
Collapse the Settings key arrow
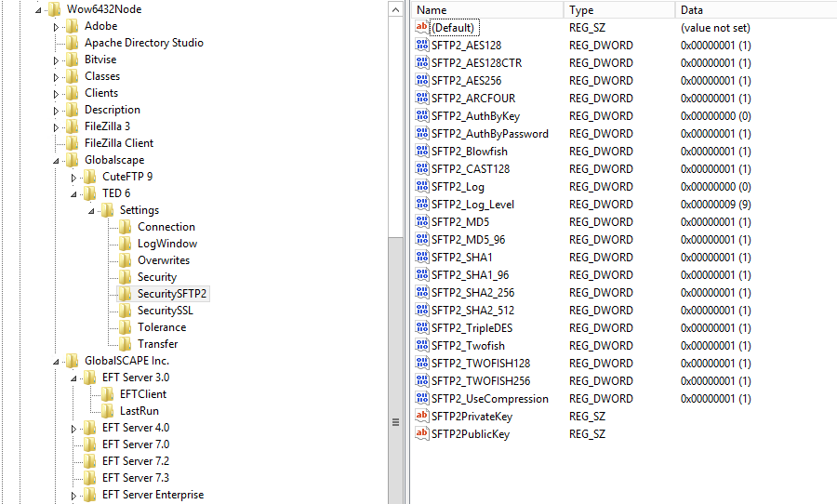point(91,211)
